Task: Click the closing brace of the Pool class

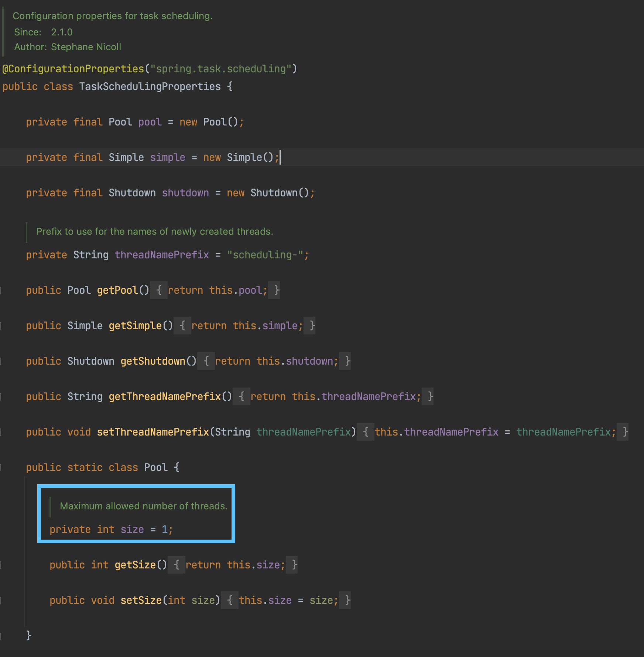Action: click(29, 636)
